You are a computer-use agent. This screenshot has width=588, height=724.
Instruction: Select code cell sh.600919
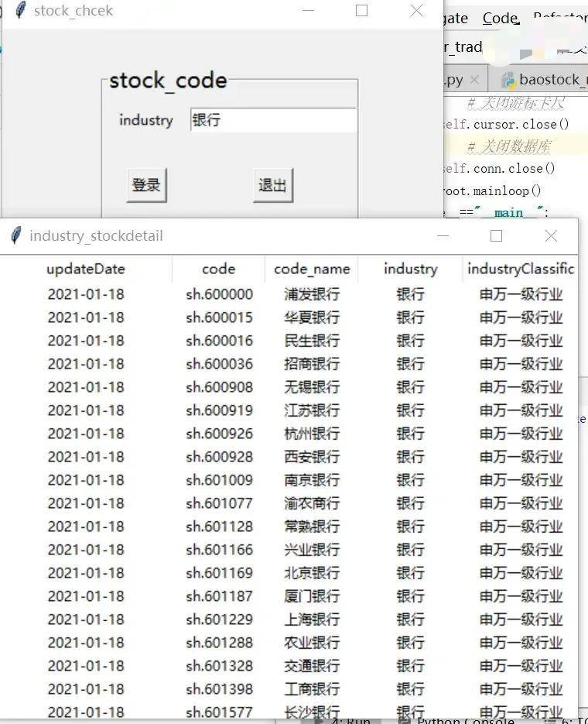point(219,410)
